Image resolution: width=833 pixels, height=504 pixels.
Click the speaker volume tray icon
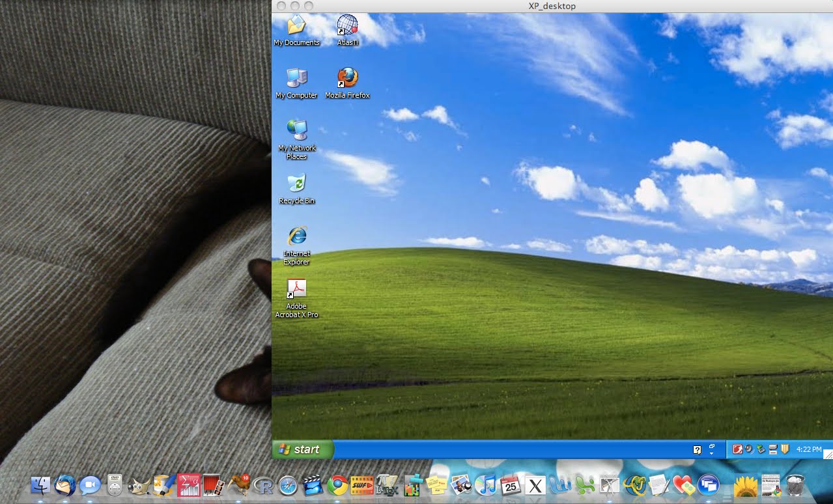(x=749, y=449)
